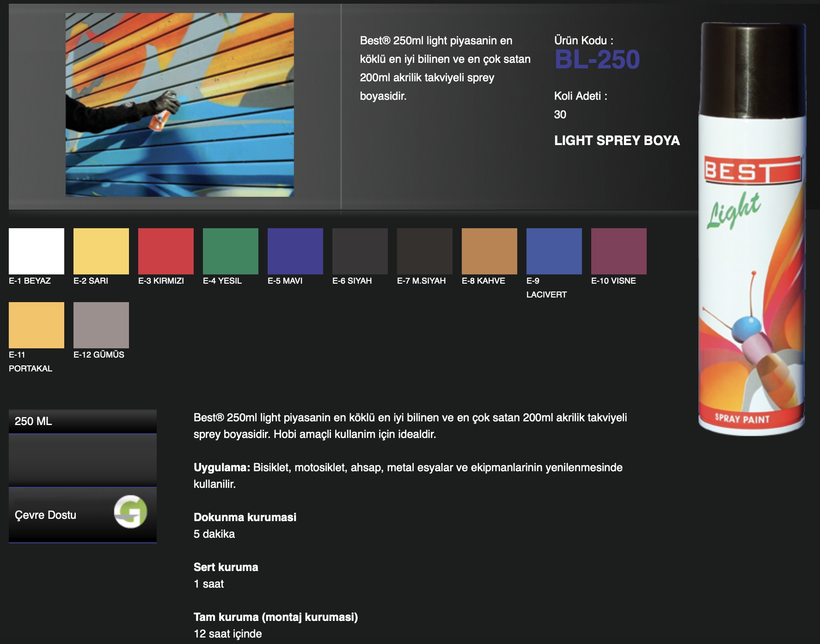820x644 pixels.
Task: Click the Dokunma kurumasi heading
Action: pyautogui.click(x=245, y=517)
